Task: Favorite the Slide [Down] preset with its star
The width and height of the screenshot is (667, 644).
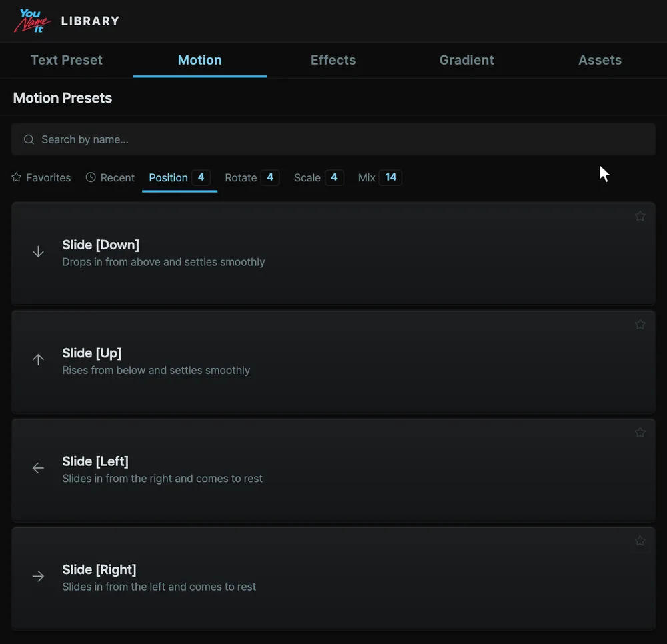Action: tap(640, 216)
